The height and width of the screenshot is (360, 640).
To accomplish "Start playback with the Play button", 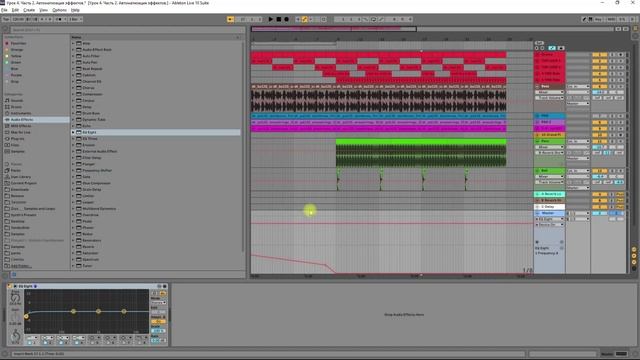I will 271,19.
